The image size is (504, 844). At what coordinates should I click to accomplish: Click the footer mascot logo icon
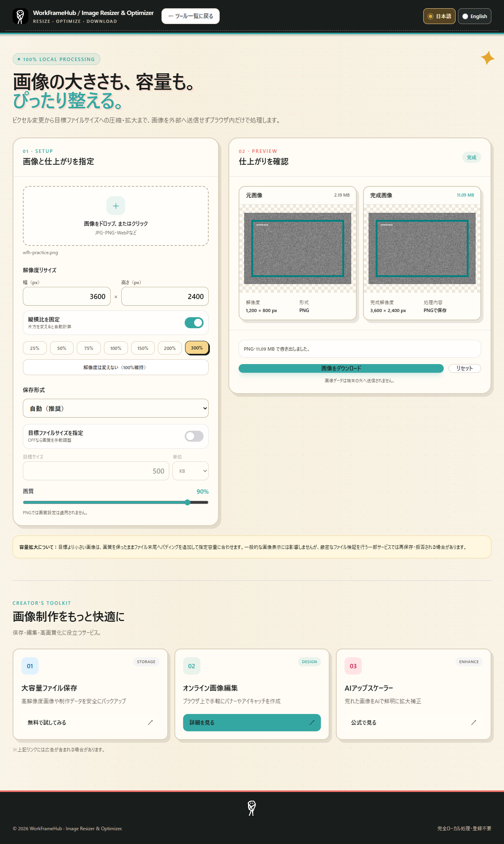pos(252,808)
